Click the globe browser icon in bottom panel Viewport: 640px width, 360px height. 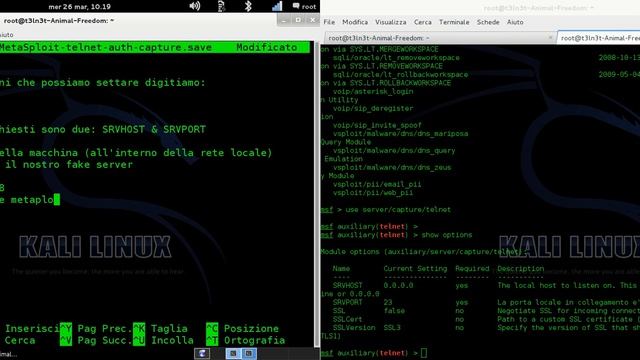pyautogui.click(x=202, y=353)
